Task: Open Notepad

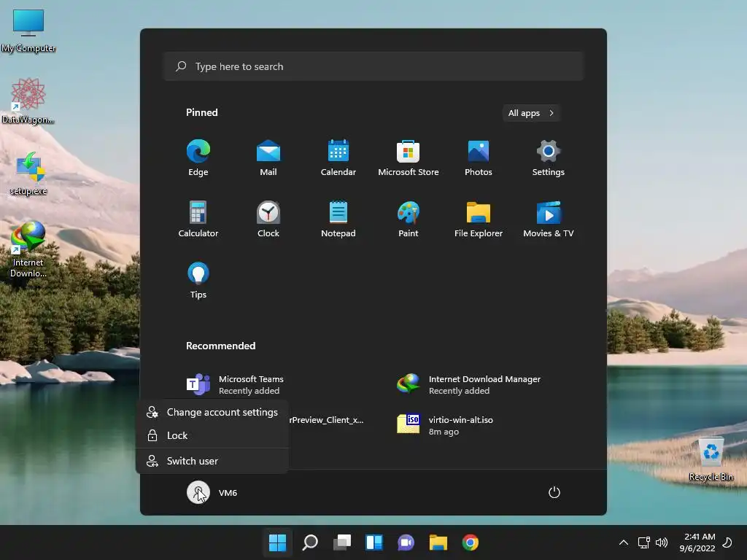Action: [338, 219]
